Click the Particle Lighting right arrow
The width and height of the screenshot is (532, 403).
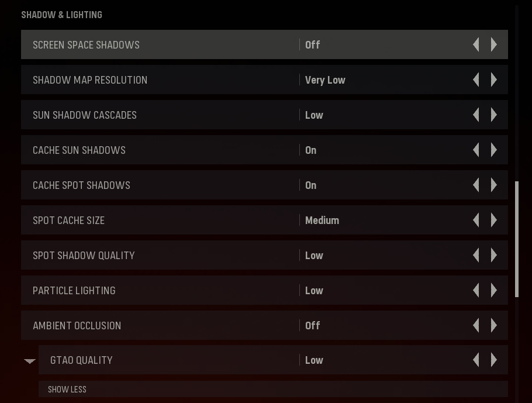[x=493, y=290]
